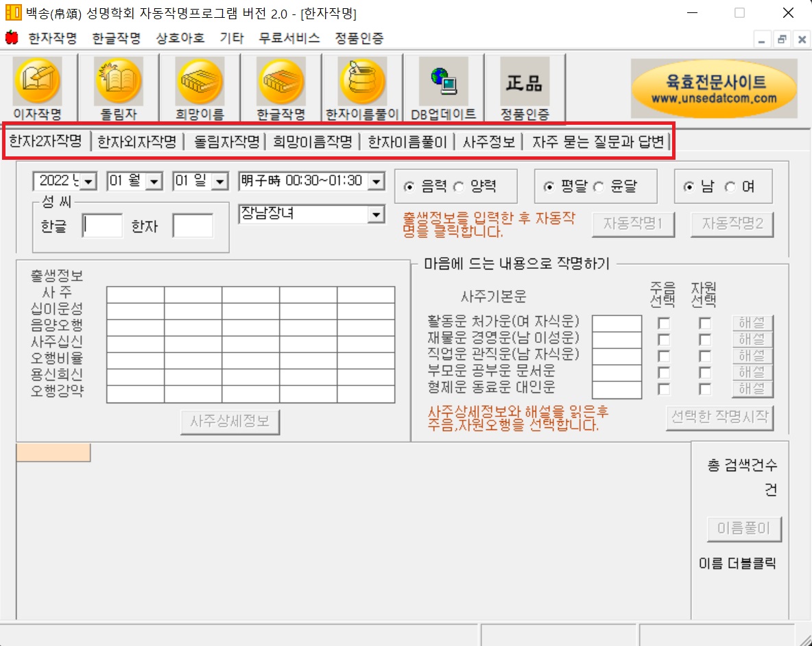This screenshot has height=646, width=812.
Task: Open the 상호아호 menu
Action: 180,38
